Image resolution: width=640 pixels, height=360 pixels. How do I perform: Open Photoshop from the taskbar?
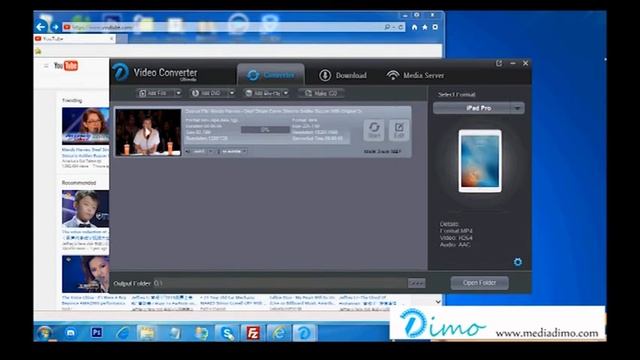coord(96,333)
